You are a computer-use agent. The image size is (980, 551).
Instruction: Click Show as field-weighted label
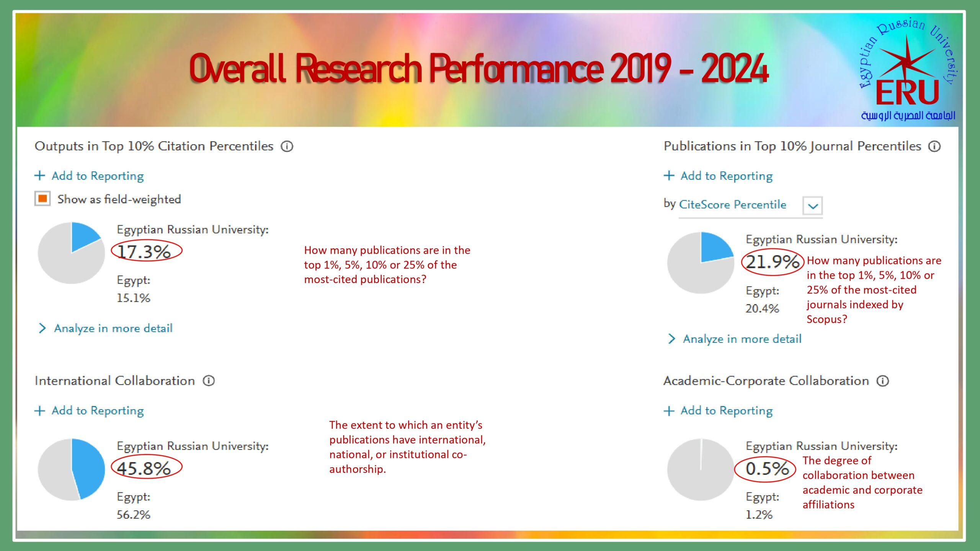coord(119,199)
